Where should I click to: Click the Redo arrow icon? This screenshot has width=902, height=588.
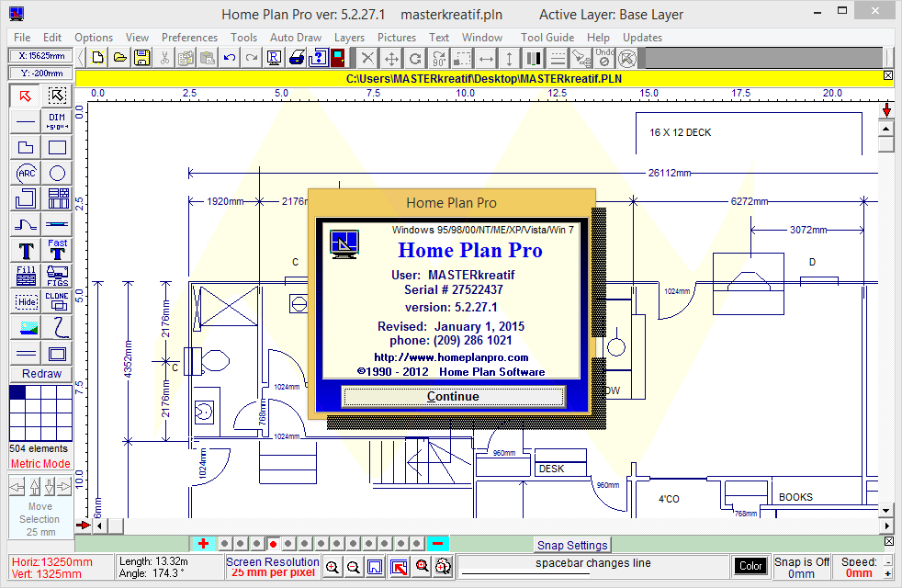pyautogui.click(x=252, y=58)
